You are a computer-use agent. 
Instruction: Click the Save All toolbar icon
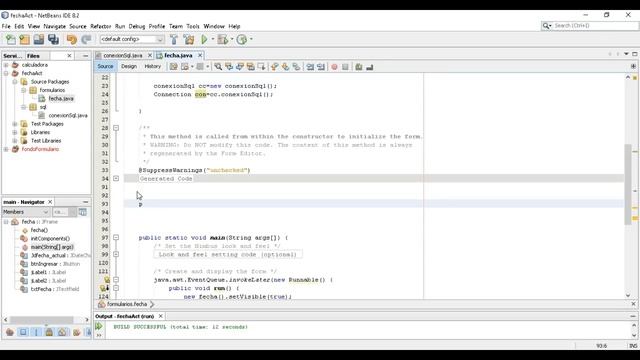click(53, 39)
